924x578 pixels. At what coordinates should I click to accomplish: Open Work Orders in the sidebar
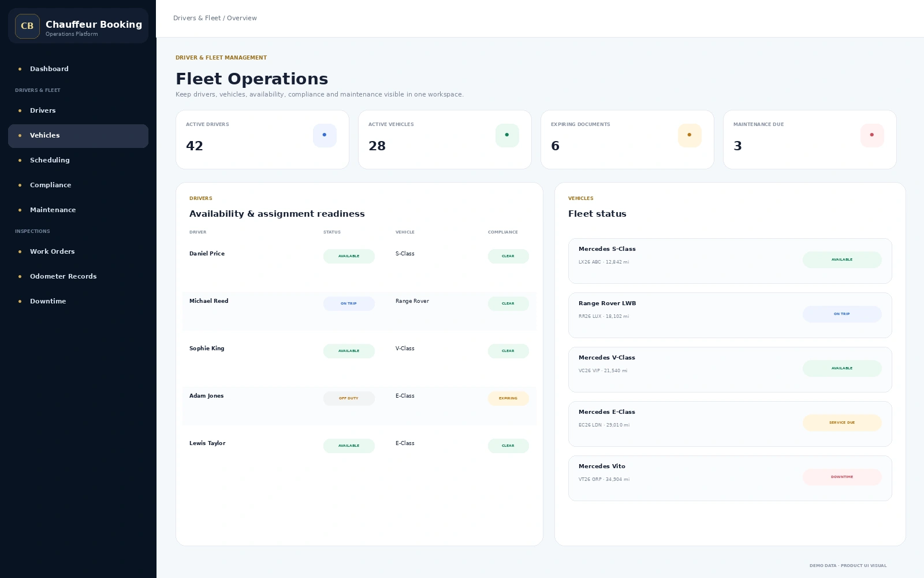pos(78,251)
